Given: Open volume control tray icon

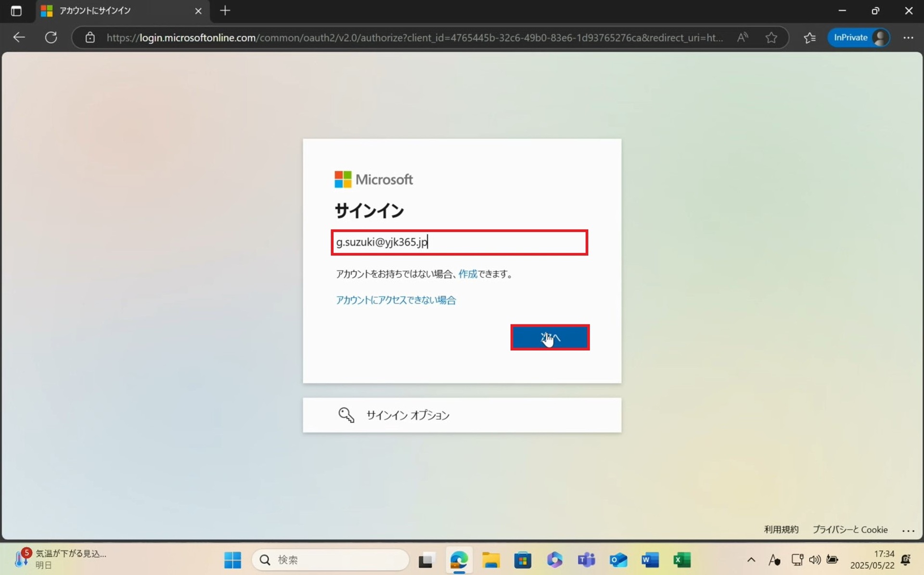Looking at the screenshot, I should pos(815,560).
